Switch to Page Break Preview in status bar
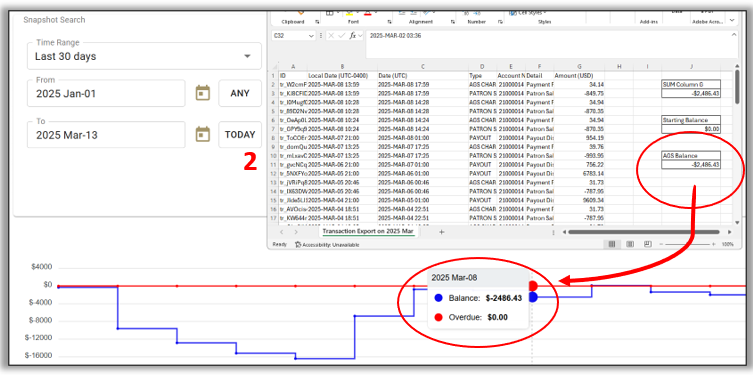The width and height of the screenshot is (753, 375). pos(647,244)
